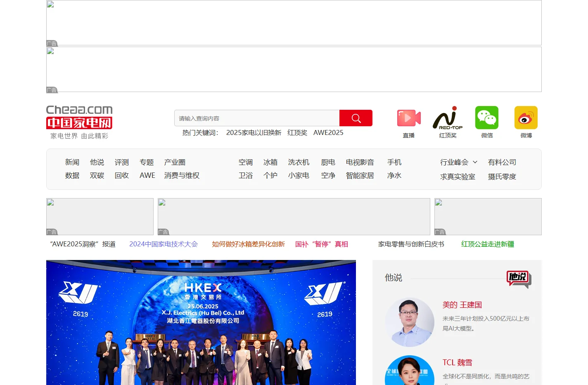The image size is (588, 385).
Task: Open the 数据 menu item
Action: 72,175
